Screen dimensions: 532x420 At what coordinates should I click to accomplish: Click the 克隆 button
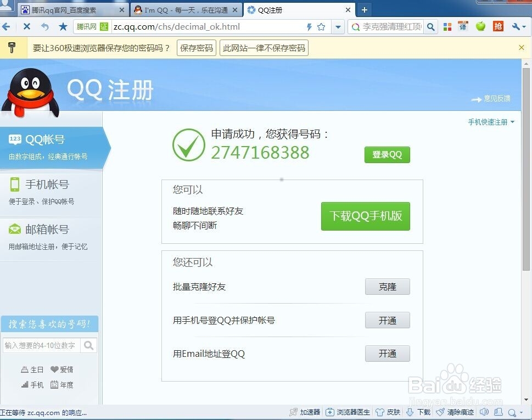(388, 287)
